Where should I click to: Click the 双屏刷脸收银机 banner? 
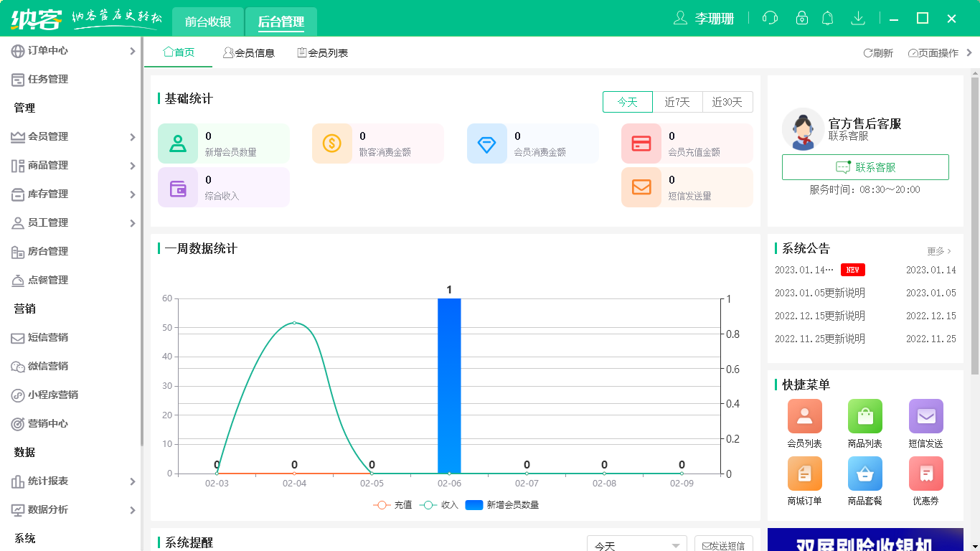[x=865, y=543]
